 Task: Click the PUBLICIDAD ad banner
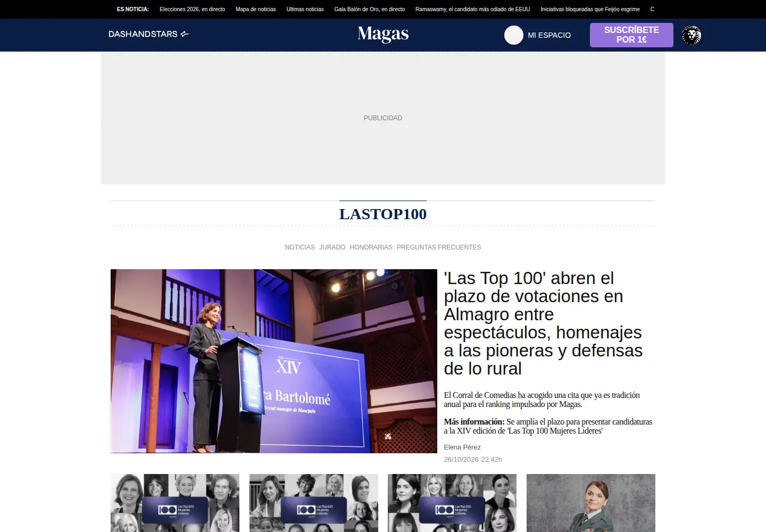(383, 118)
